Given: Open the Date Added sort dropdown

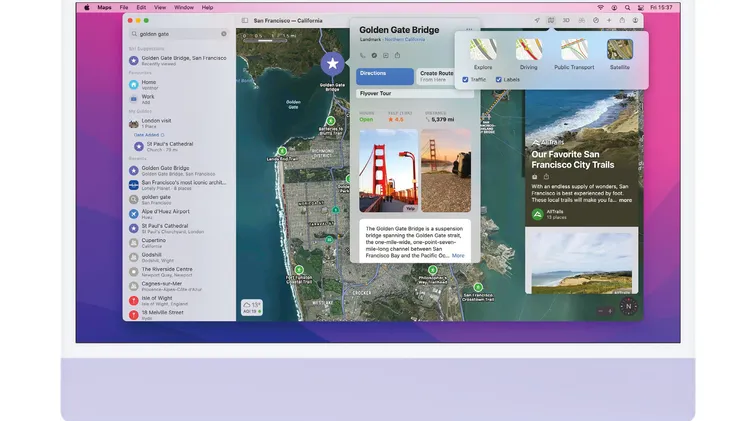Looking at the screenshot, I should (x=149, y=135).
